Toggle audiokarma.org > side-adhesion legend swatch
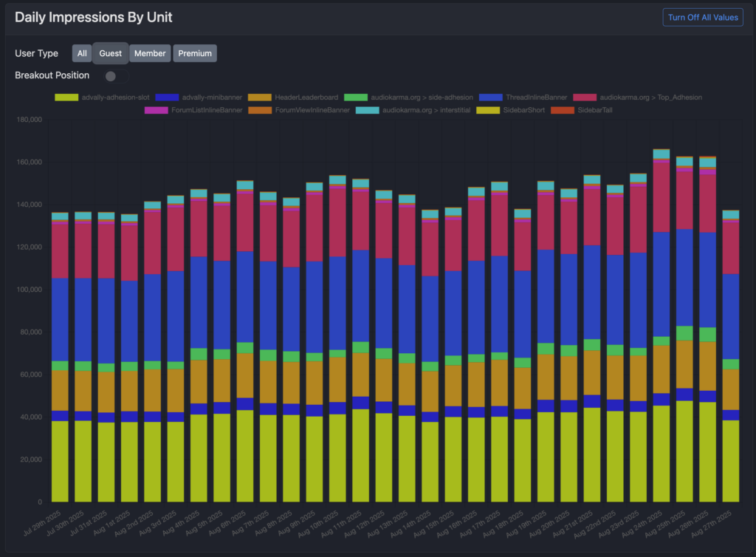This screenshot has height=557, width=756. (356, 98)
